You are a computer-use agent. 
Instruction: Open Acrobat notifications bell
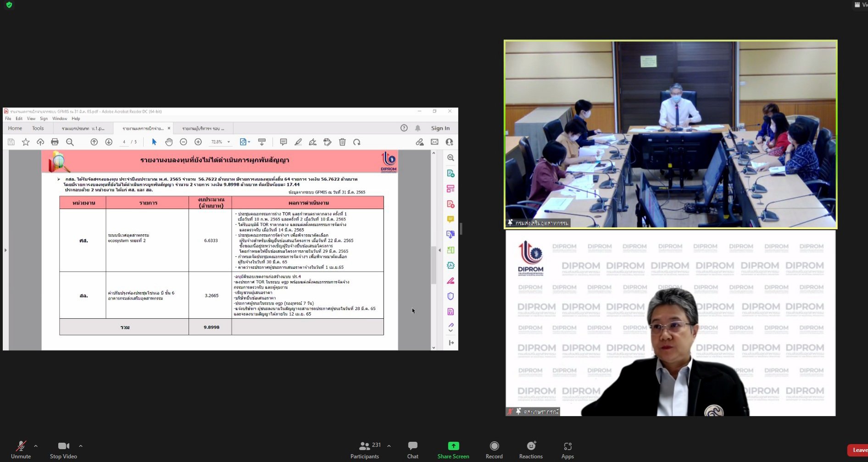click(x=418, y=128)
